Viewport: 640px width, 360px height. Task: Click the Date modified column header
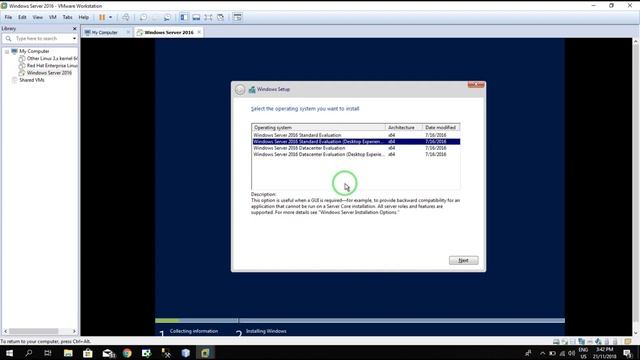tap(441, 127)
